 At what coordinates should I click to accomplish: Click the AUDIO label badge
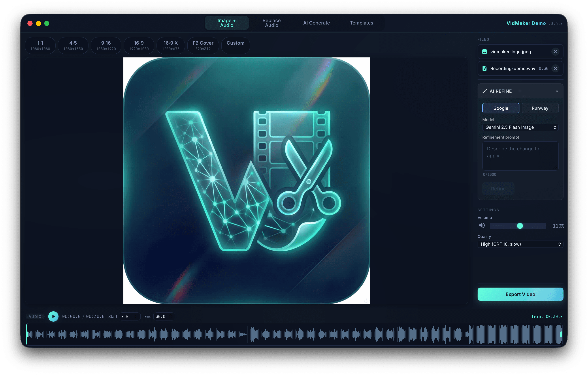(x=35, y=316)
